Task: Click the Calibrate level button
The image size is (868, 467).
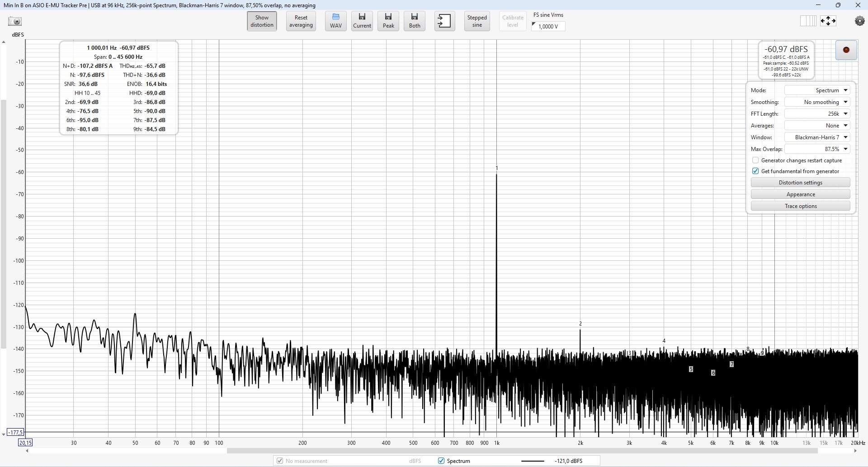Action: tap(513, 21)
